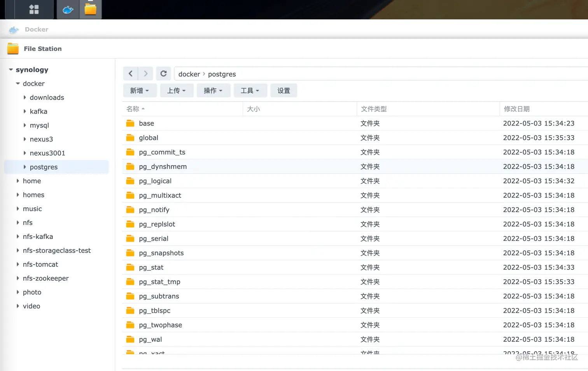Click the pg_twophase folder icon
Viewport: 588px width, 371px height.
[130, 325]
